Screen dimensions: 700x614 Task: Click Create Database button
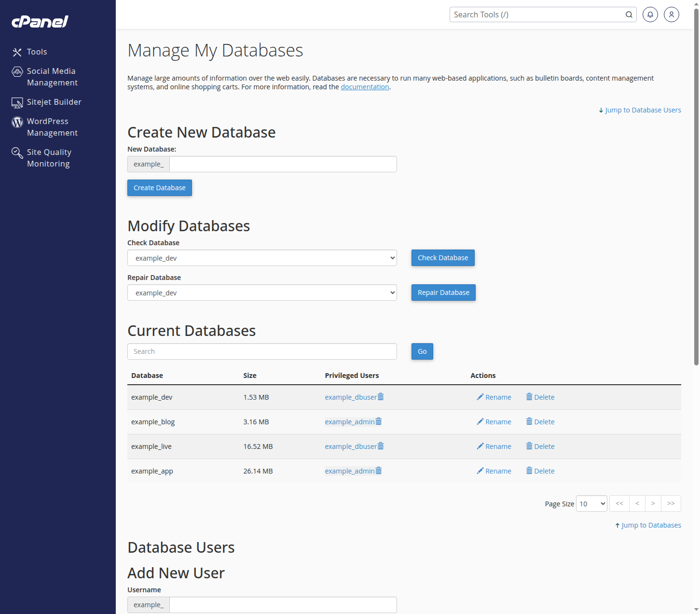[160, 188]
